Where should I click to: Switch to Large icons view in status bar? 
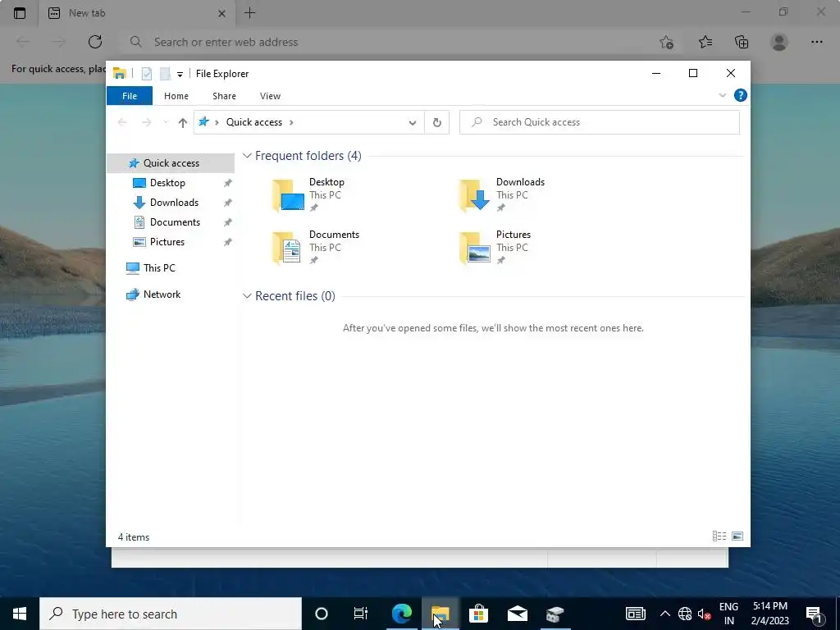[737, 536]
